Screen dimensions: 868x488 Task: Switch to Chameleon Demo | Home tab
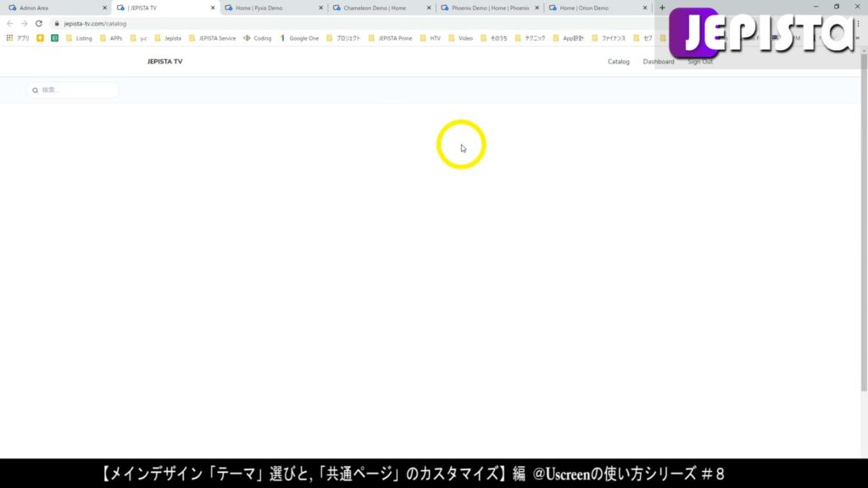(381, 8)
